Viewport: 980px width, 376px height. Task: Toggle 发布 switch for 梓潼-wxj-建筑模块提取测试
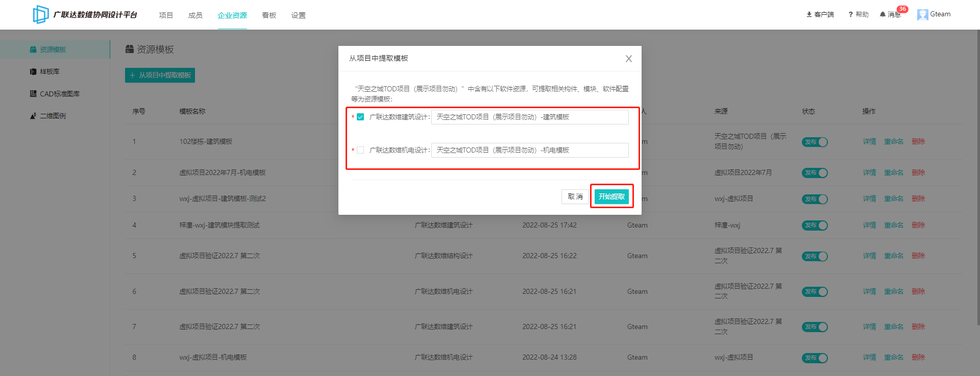pos(815,225)
